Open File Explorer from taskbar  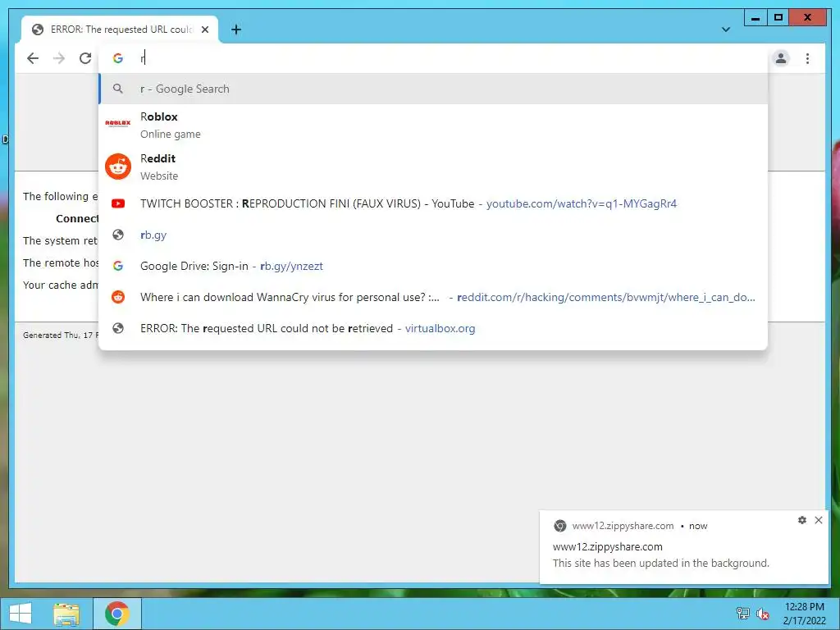pos(66,614)
